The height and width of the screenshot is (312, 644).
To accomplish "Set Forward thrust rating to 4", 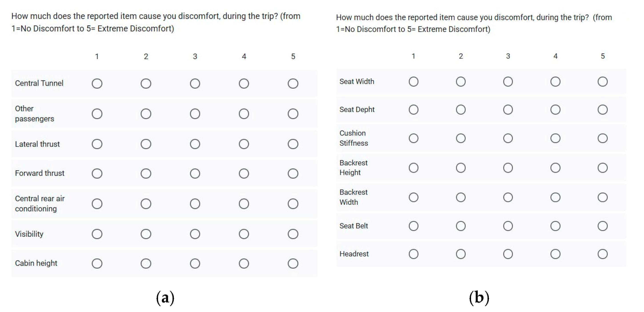I will point(244,173).
